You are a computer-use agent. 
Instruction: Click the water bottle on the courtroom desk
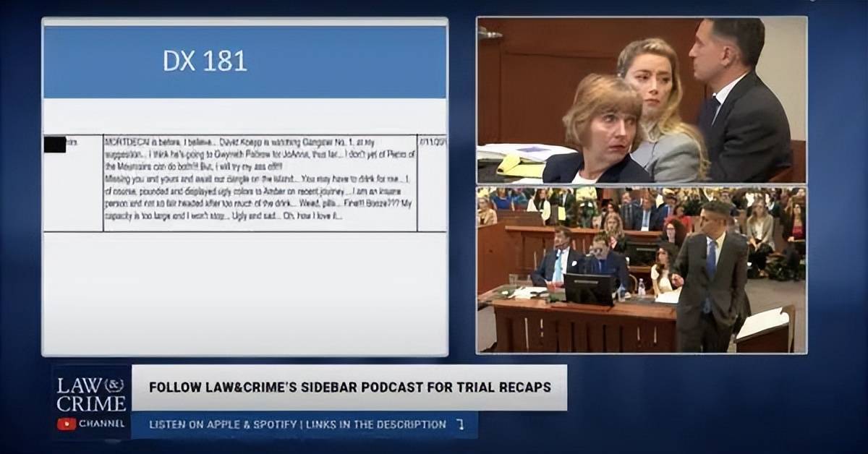[641, 288]
